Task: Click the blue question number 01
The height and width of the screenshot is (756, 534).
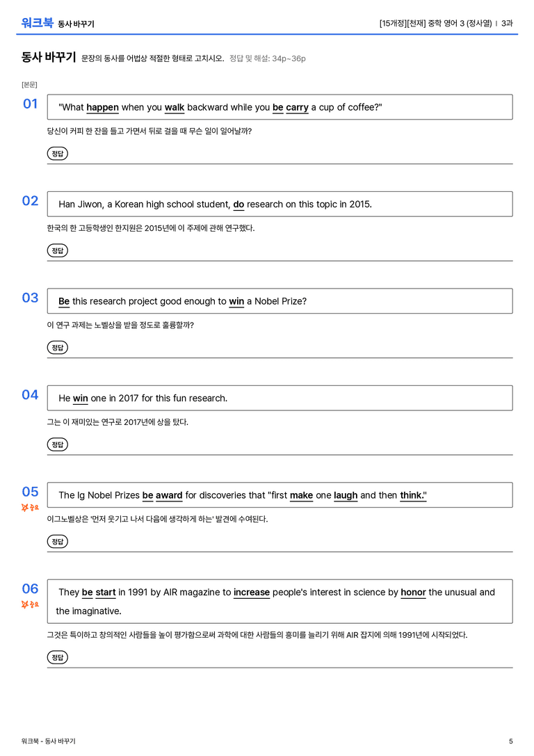Action: (x=31, y=104)
